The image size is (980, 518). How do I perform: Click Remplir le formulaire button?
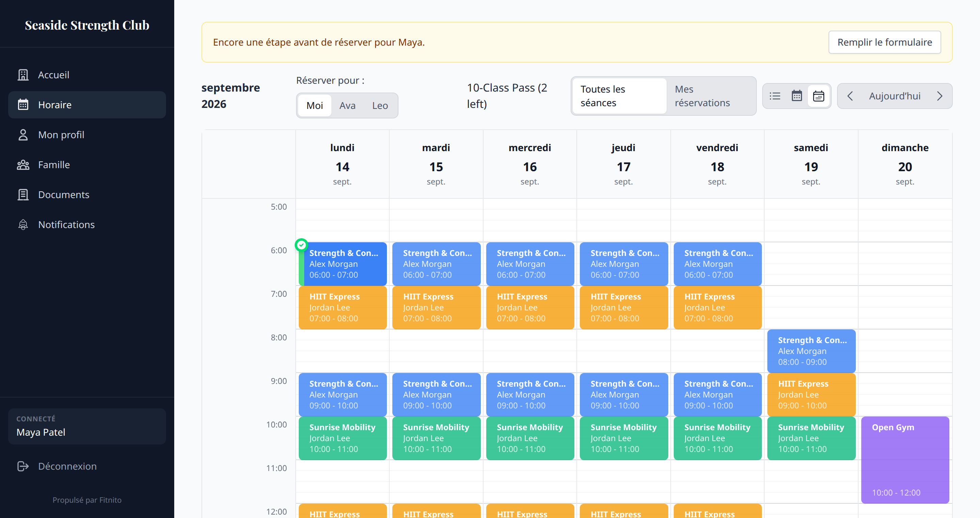(x=884, y=42)
